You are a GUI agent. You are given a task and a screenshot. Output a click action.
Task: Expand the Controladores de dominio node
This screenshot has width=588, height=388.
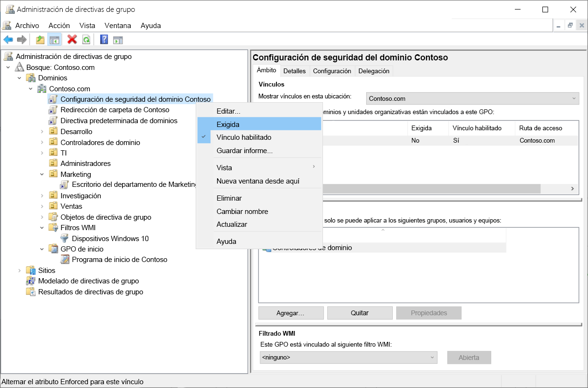42,143
